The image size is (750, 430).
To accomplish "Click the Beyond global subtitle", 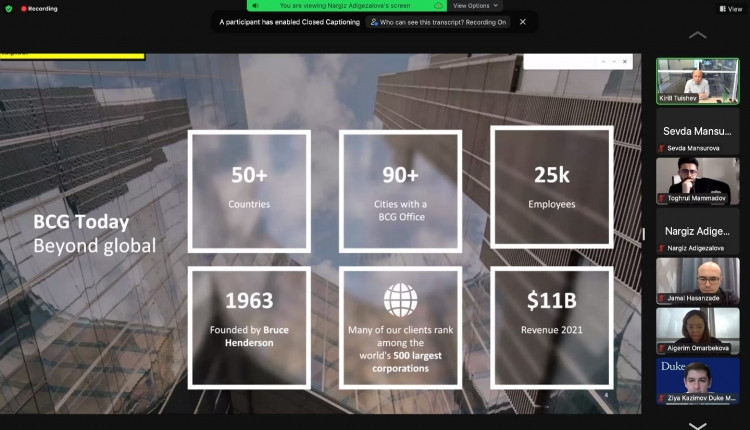I will pyautogui.click(x=95, y=245).
